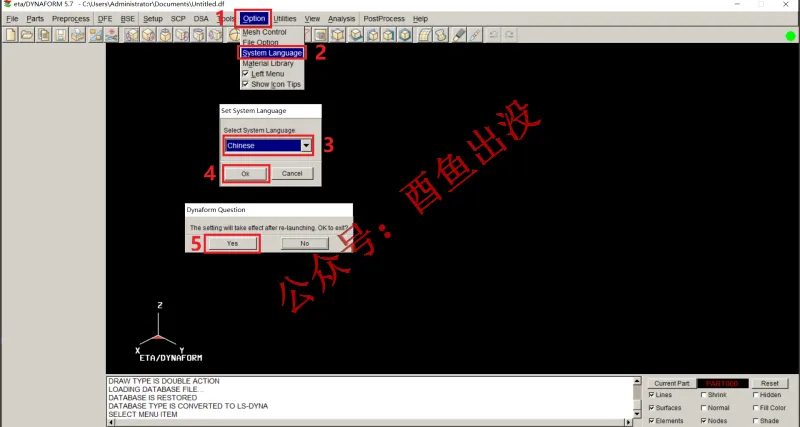This screenshot has height=427, width=800.
Task: Toggle the Show Icon Tips checkbox item
Action: pos(272,84)
